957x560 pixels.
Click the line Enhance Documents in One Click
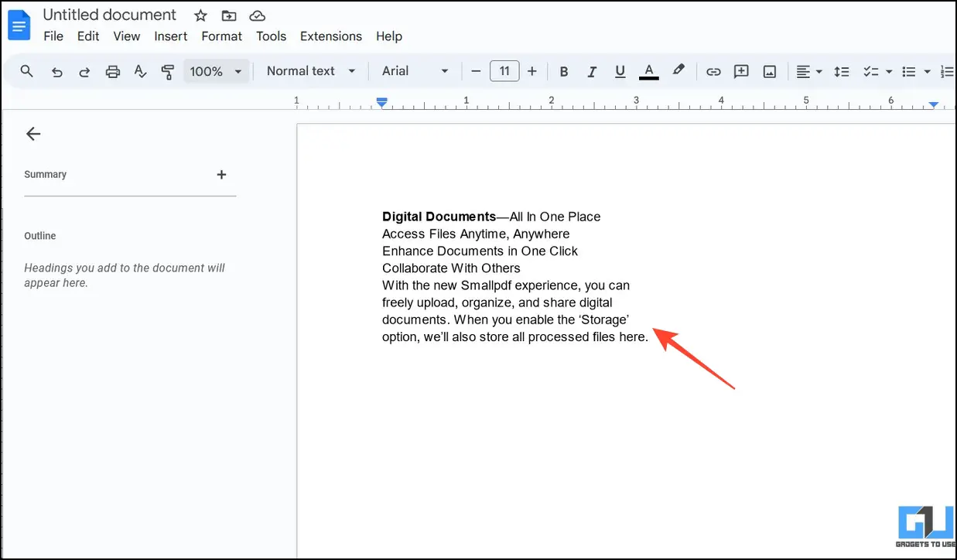coord(480,251)
